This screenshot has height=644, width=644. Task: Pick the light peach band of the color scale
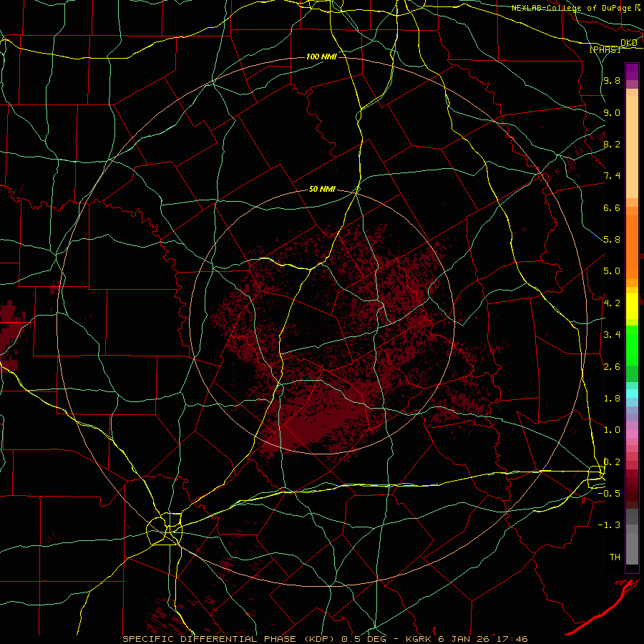coord(632,148)
